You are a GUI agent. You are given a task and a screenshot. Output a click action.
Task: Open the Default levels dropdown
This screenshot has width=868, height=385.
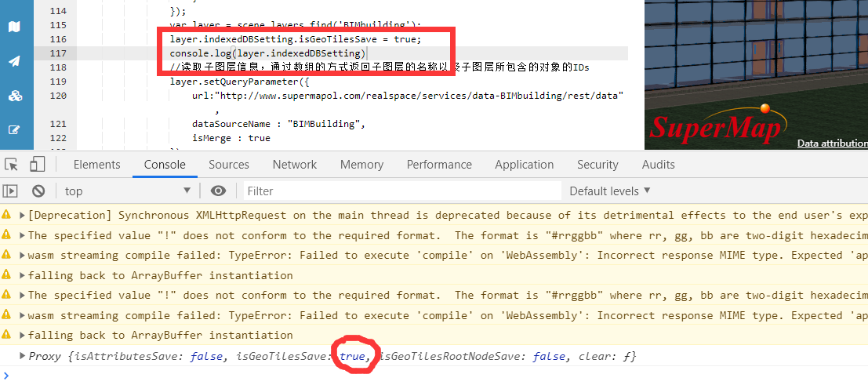click(609, 191)
